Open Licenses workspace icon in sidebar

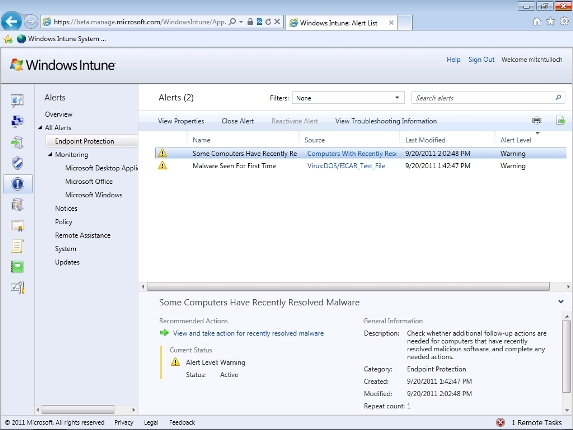[x=17, y=226]
